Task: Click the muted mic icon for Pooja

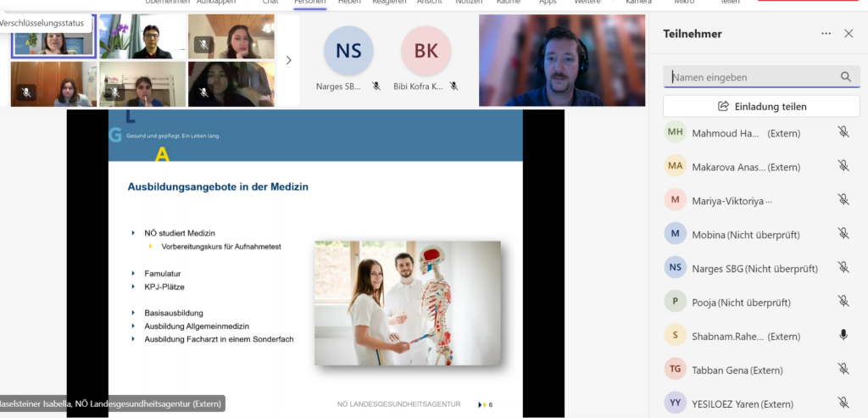Action: [843, 301]
